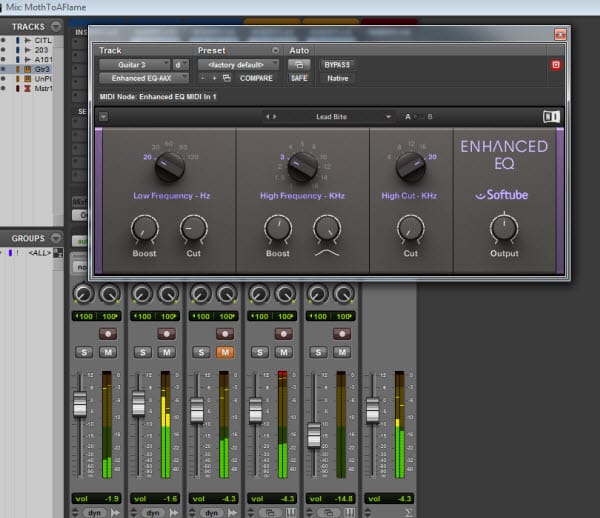Mute the channel with vol -14.8
This screenshot has height=518, width=600.
(x=342, y=352)
